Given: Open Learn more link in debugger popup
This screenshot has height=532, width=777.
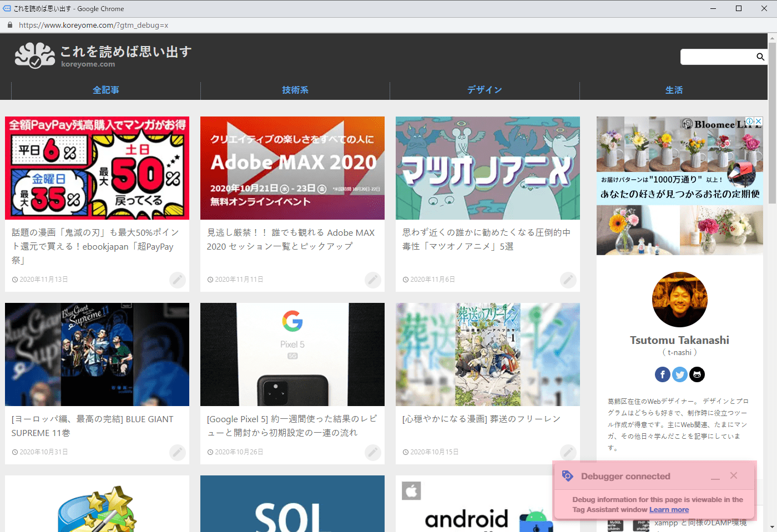Looking at the screenshot, I should pyautogui.click(x=669, y=510).
